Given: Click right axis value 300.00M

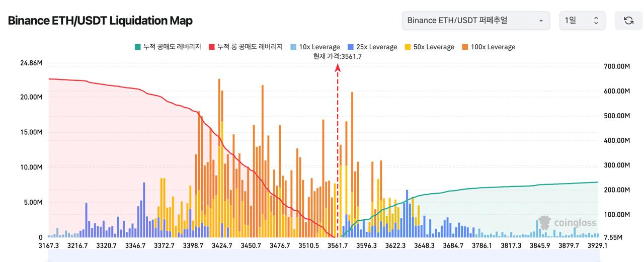Looking at the screenshot, I should [616, 165].
